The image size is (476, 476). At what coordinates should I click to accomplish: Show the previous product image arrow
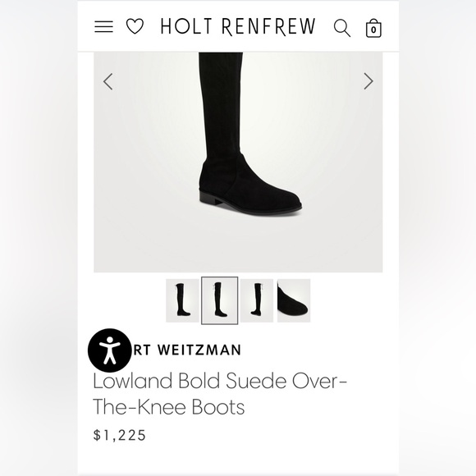click(108, 81)
